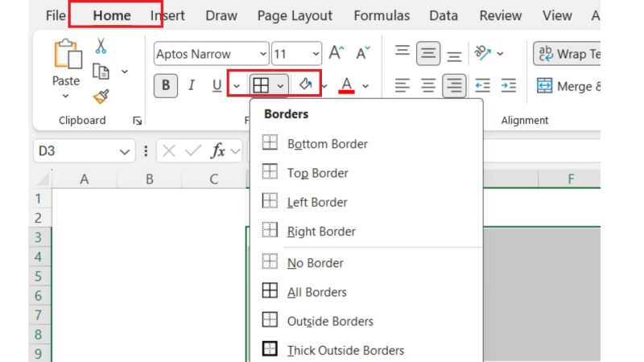Toggle Middle Align
Viewport: 644px width, 362px height.
(x=428, y=53)
